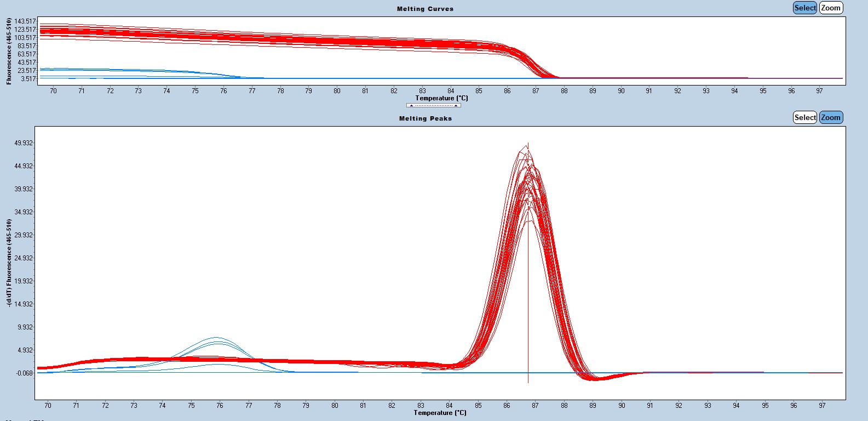868x421 pixels.
Task: Activate Select mode on Melting Peaks chart
Action: 804,117
